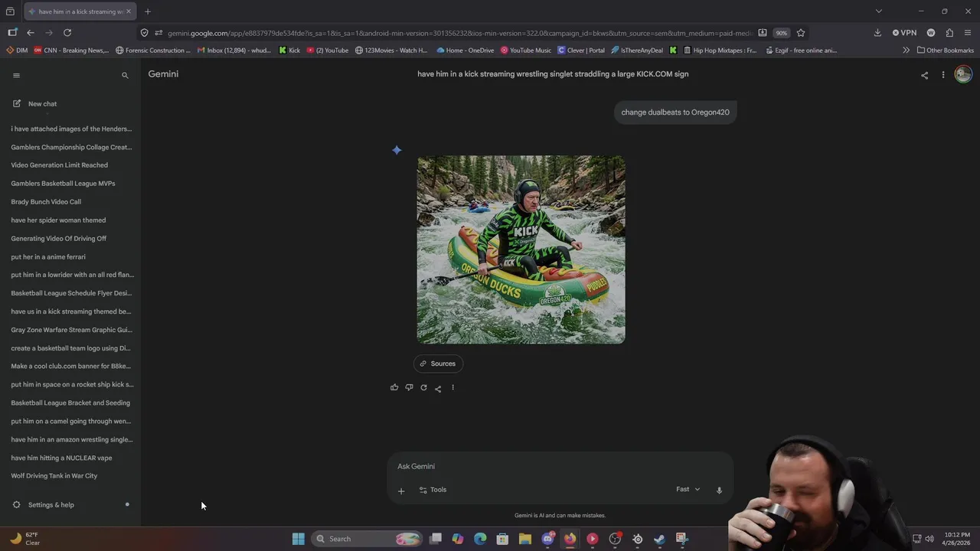Image resolution: width=980 pixels, height=551 pixels.
Task: Open chat 'Generating Video Of Driving Off'
Action: coord(58,239)
